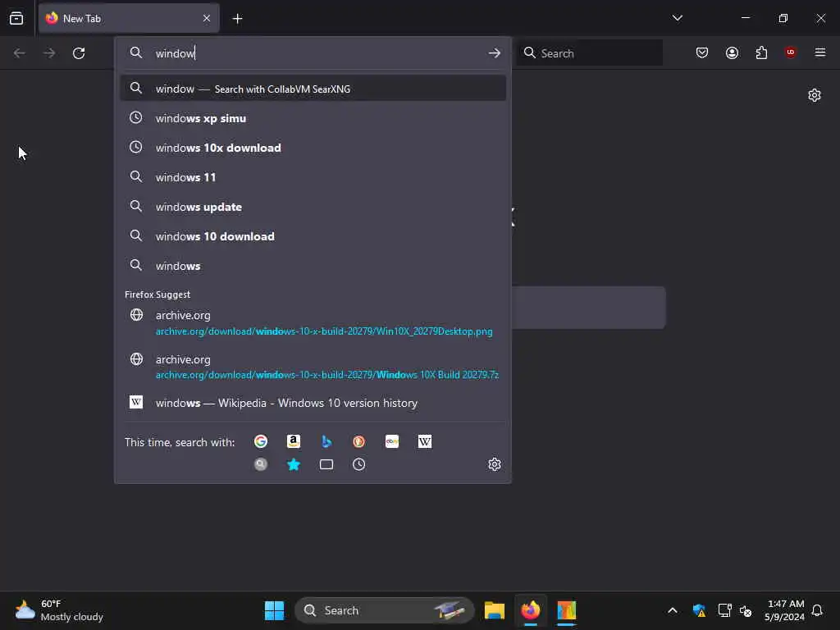Image resolution: width=840 pixels, height=630 pixels.
Task: Search in Bookmarks star icon
Action: coord(294,464)
